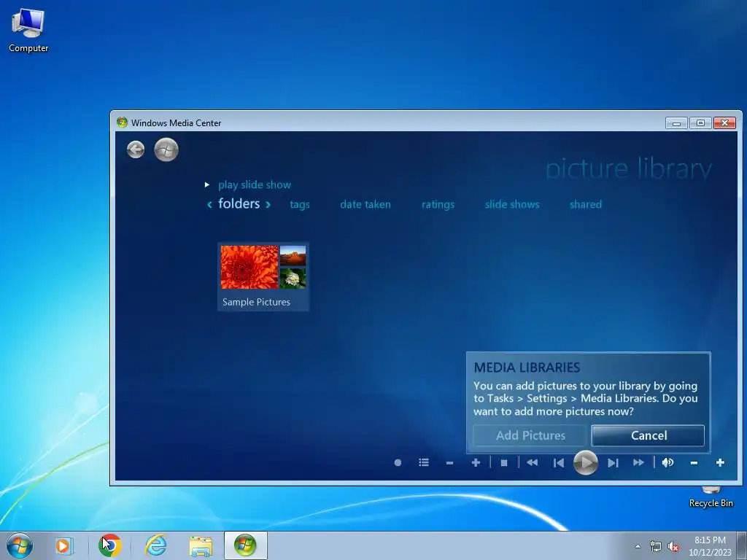This screenshot has width=747, height=560.
Task: Restore down the Media Center window
Action: [x=700, y=122]
